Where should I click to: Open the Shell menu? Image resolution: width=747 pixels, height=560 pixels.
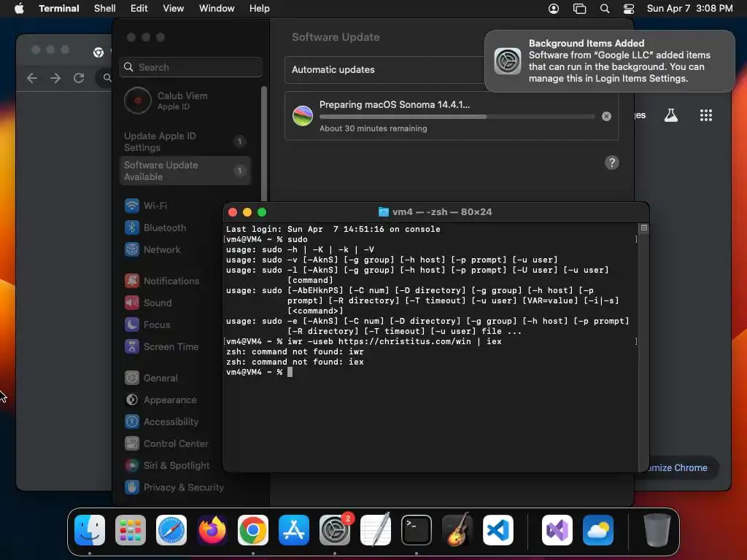[105, 9]
